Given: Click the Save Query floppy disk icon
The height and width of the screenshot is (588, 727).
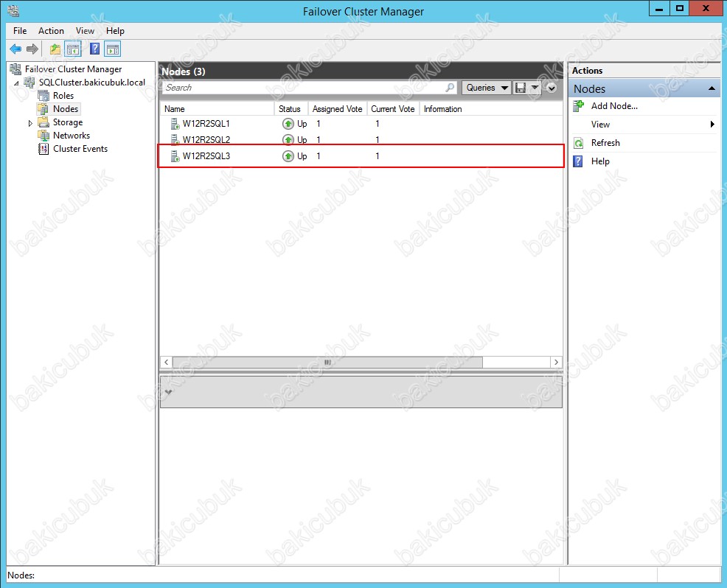Looking at the screenshot, I should point(521,88).
